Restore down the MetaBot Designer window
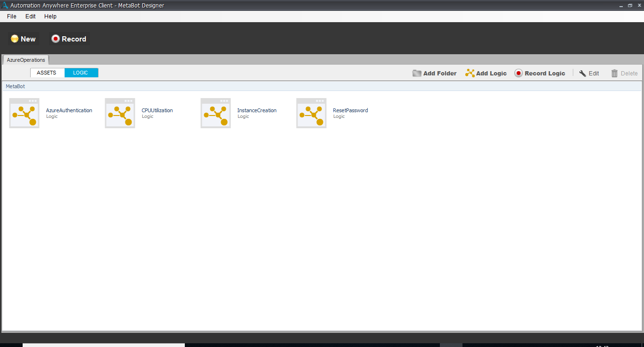644x347 pixels. [630, 5]
